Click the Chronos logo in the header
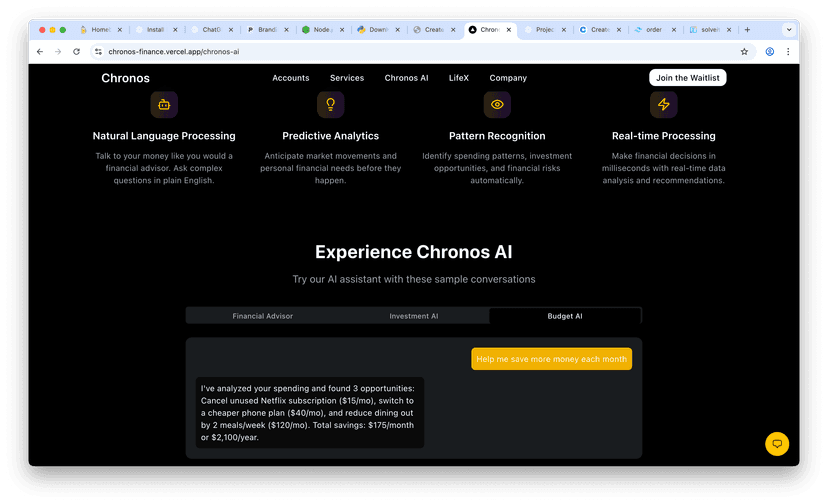The height and width of the screenshot is (504, 828). coord(125,78)
